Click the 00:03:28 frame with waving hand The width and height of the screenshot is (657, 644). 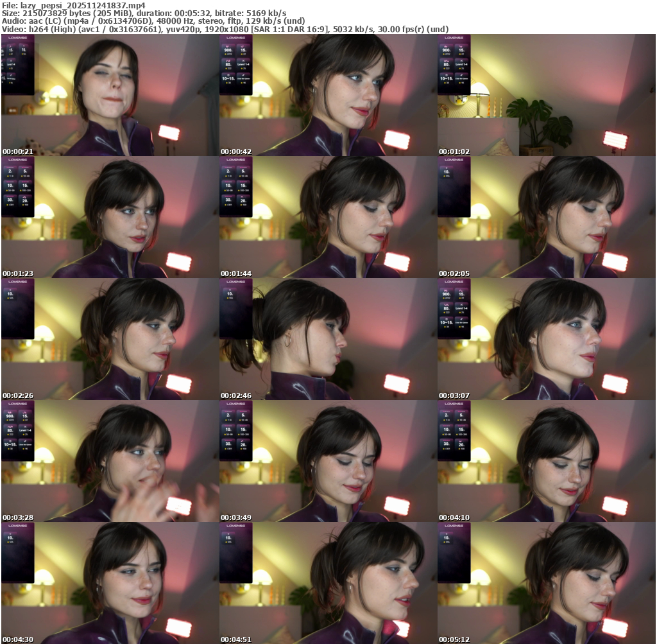click(x=110, y=461)
